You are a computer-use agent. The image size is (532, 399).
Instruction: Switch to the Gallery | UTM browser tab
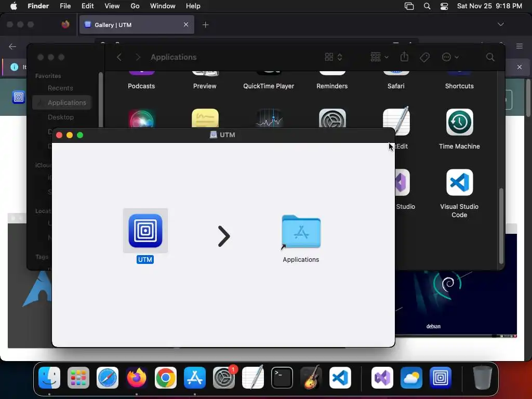pyautogui.click(x=137, y=25)
